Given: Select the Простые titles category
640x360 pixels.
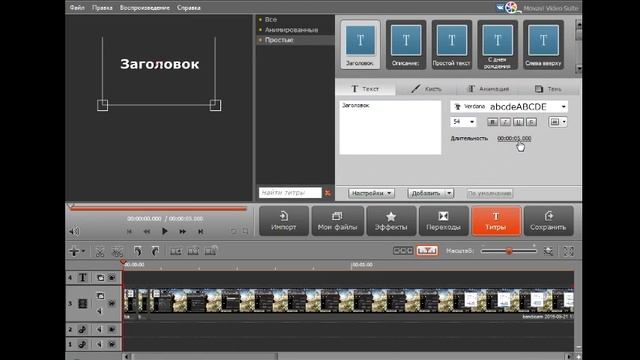Looking at the screenshot, I should [x=279, y=40].
